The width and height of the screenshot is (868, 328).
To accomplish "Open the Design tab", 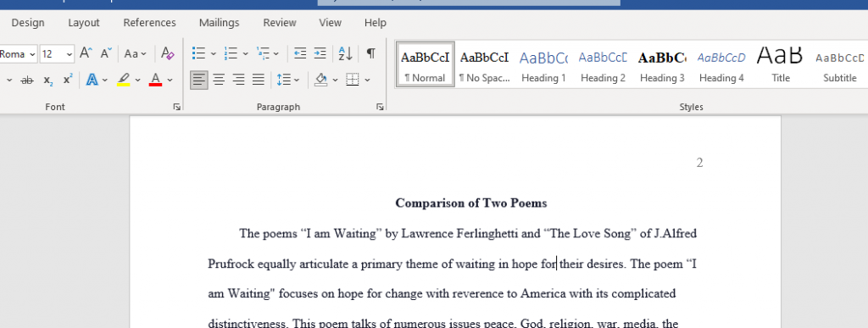I will pyautogui.click(x=28, y=23).
